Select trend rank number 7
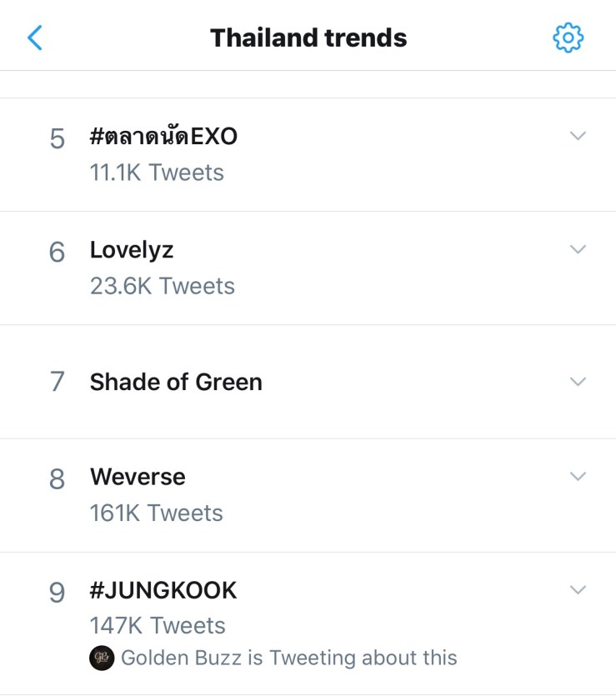616x696 pixels. coord(57,382)
